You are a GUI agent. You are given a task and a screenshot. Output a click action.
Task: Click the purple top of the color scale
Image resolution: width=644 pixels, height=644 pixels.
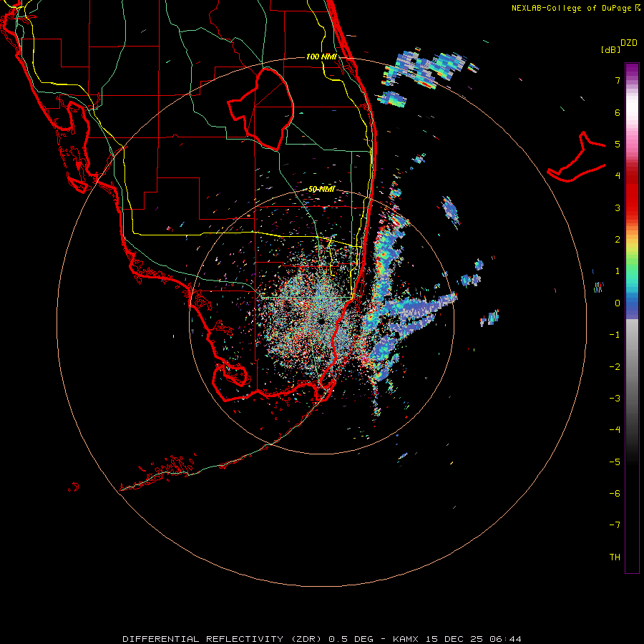tap(632, 70)
